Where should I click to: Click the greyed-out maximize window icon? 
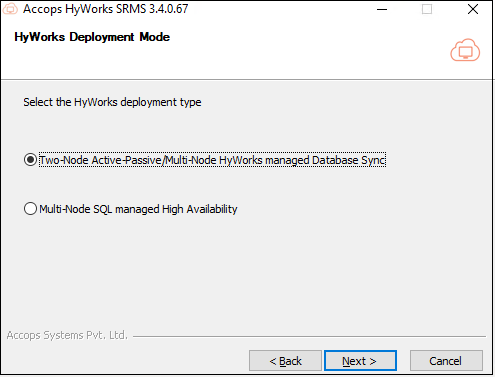(x=427, y=9)
